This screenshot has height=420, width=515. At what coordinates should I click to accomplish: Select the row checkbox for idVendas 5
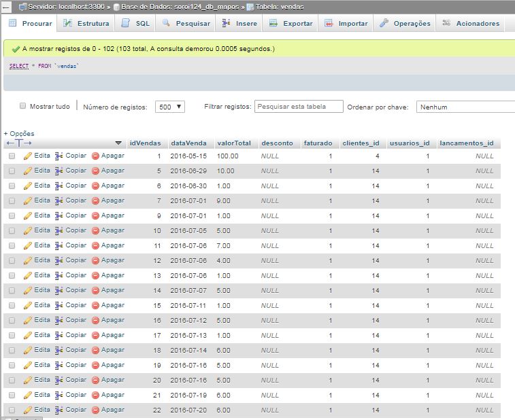coord(12,171)
